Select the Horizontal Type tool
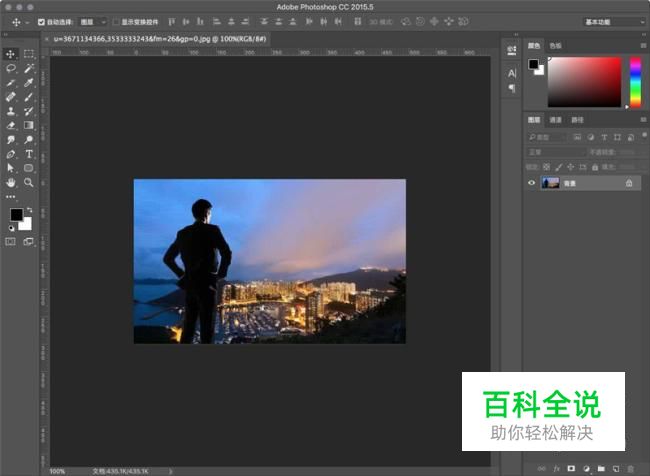This screenshot has height=476, width=650. click(x=29, y=155)
